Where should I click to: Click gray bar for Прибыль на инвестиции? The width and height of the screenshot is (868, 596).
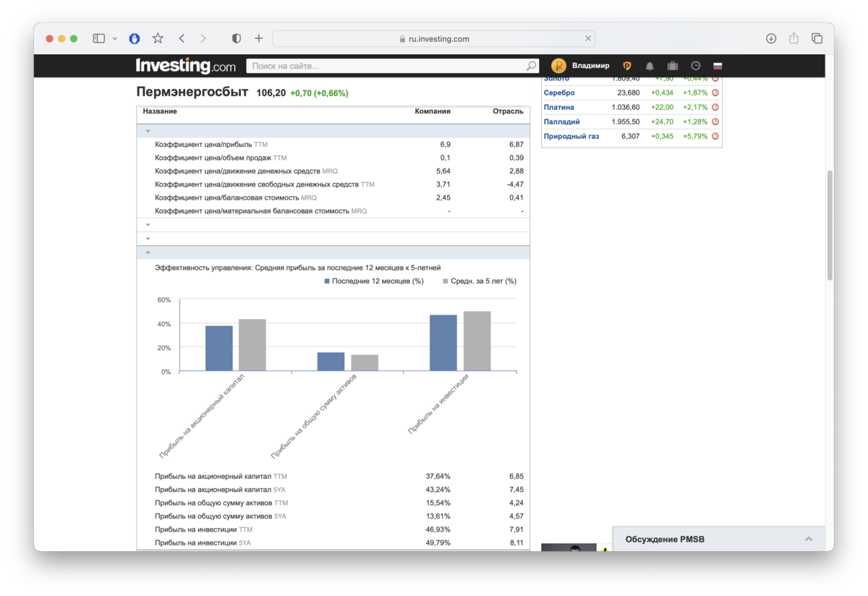tap(477, 341)
